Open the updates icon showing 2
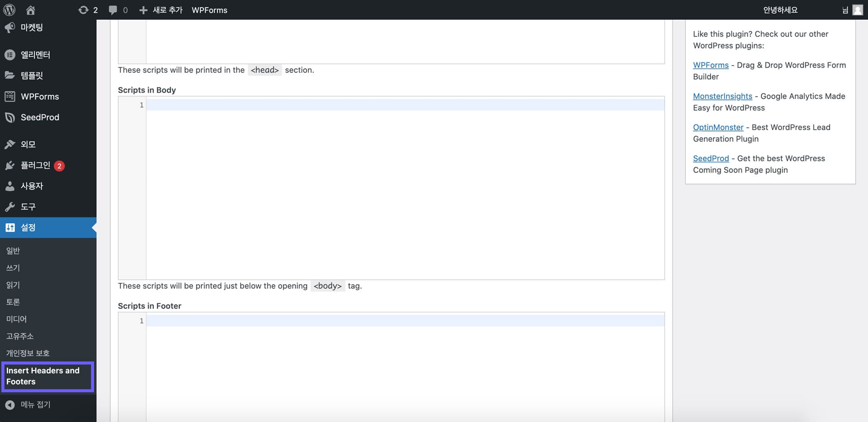868x422 pixels. tap(83, 10)
